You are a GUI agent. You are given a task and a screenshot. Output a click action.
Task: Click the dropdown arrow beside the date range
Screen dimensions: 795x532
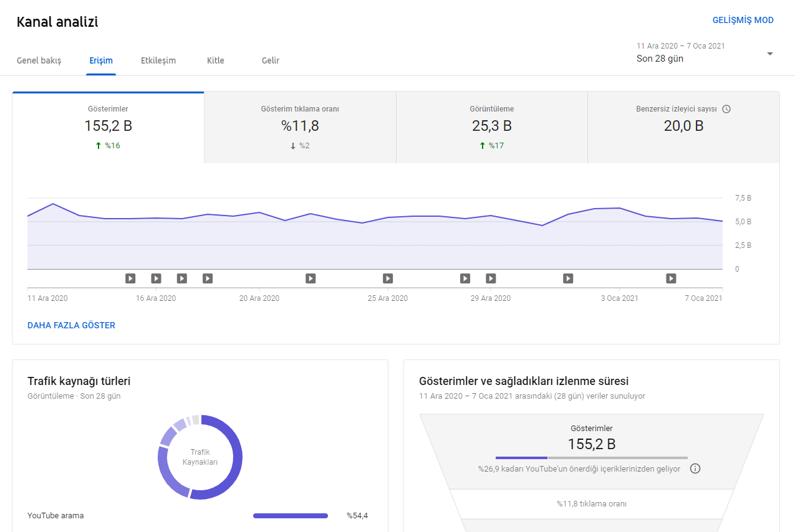[x=770, y=54]
